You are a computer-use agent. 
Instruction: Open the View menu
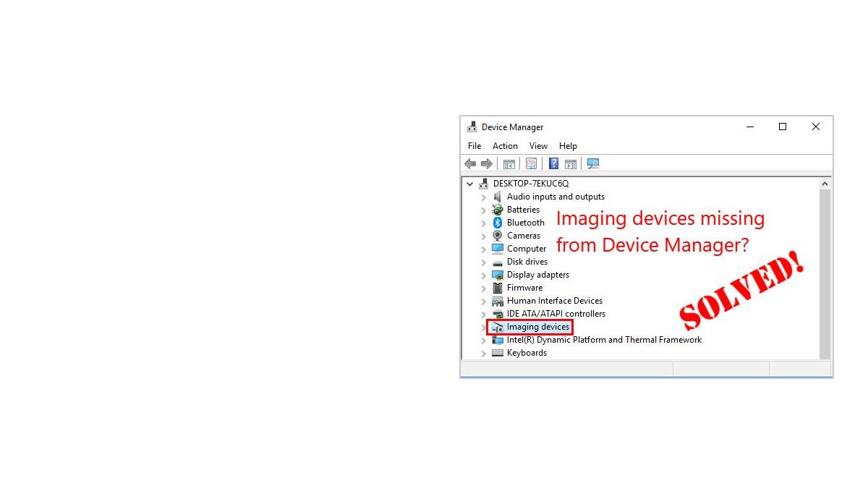point(538,146)
